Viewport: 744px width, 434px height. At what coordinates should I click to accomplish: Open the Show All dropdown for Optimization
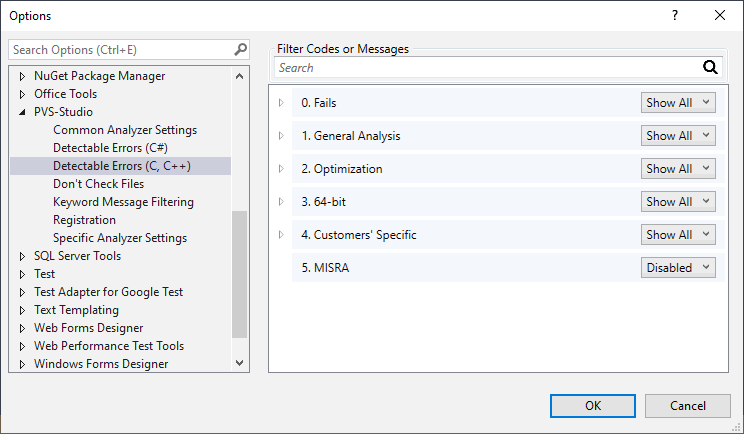click(x=678, y=169)
